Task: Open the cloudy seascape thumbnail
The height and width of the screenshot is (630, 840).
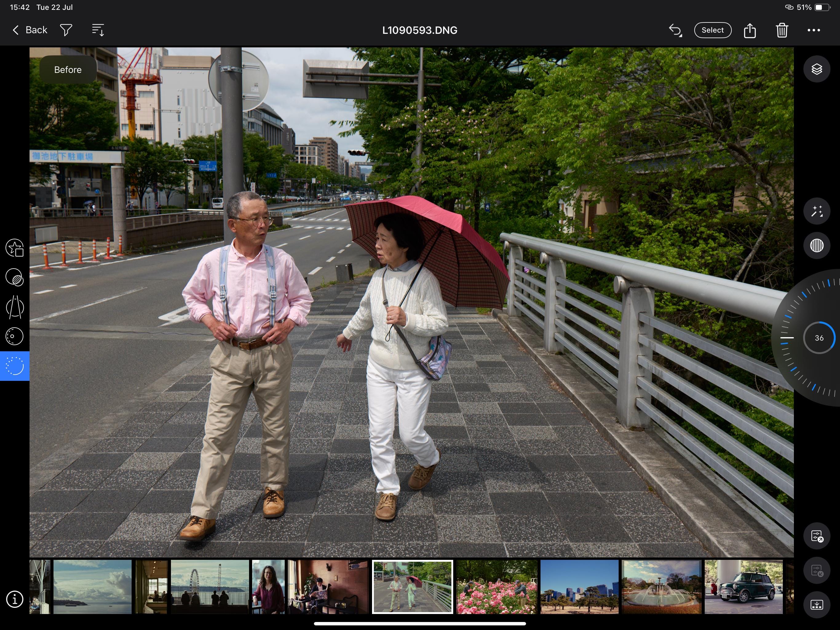Action: (x=92, y=587)
